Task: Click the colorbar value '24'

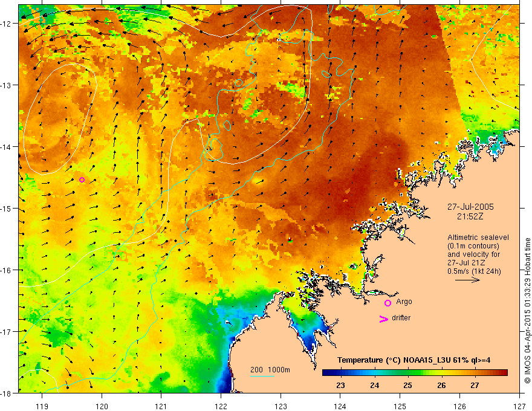Action: tap(374, 386)
